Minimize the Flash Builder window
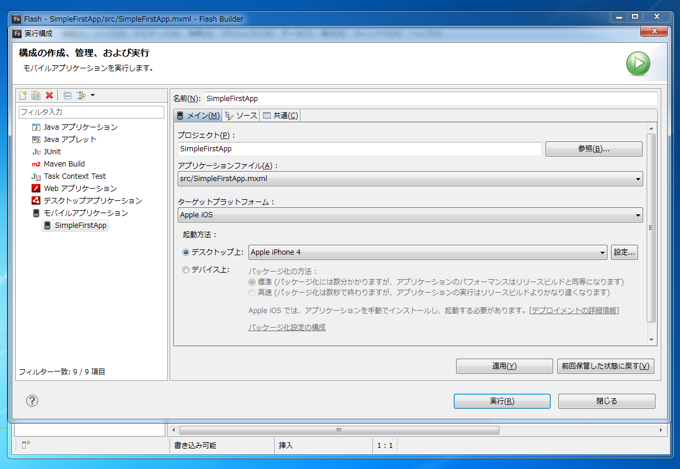 619,17
